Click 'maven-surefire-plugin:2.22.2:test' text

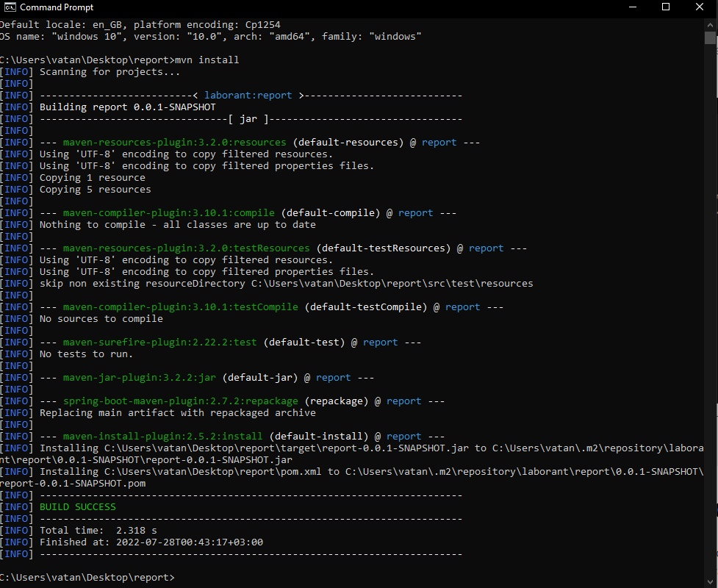[x=159, y=342]
